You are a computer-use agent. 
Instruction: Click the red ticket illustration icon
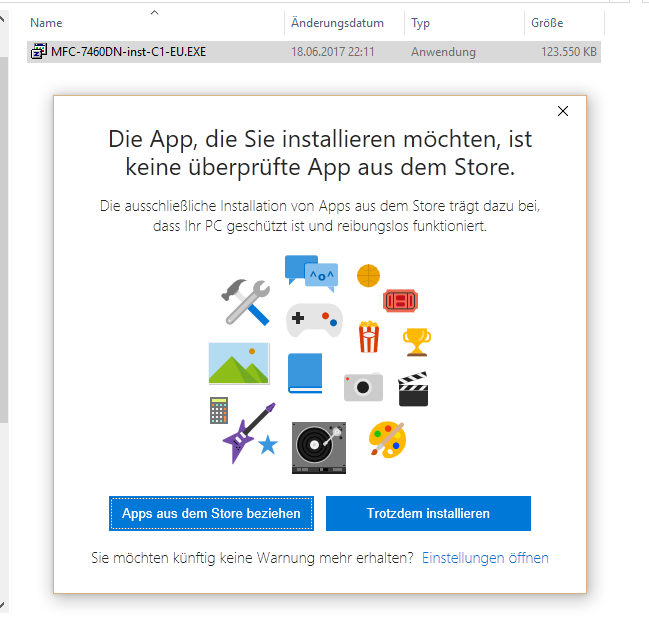coord(400,301)
